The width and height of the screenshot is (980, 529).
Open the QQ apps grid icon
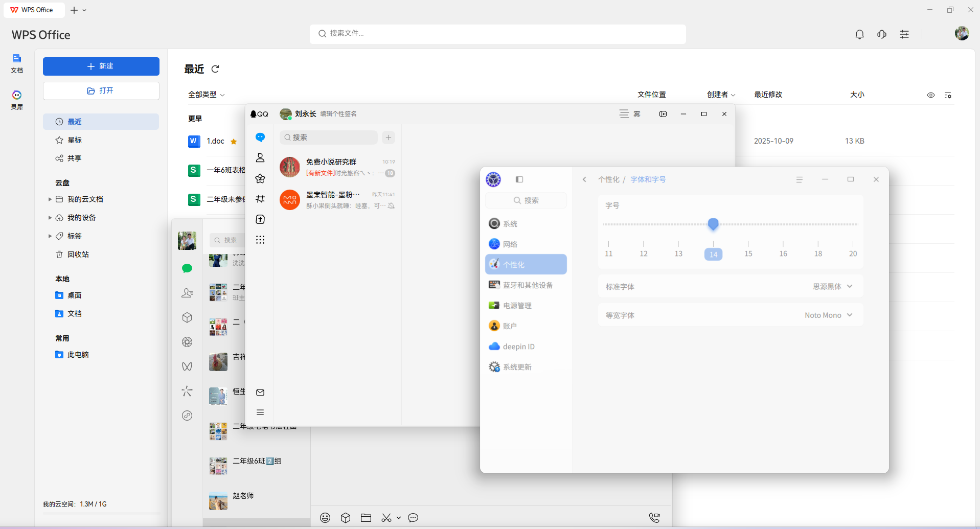pyautogui.click(x=260, y=240)
